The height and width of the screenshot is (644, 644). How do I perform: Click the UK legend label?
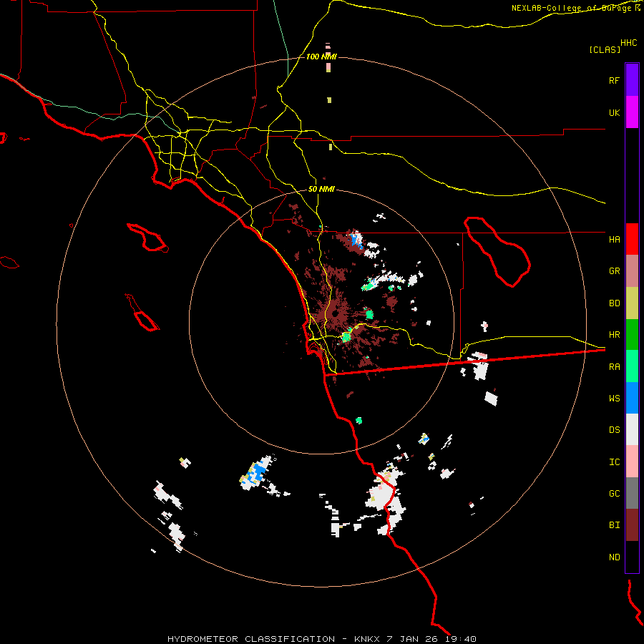614,112
